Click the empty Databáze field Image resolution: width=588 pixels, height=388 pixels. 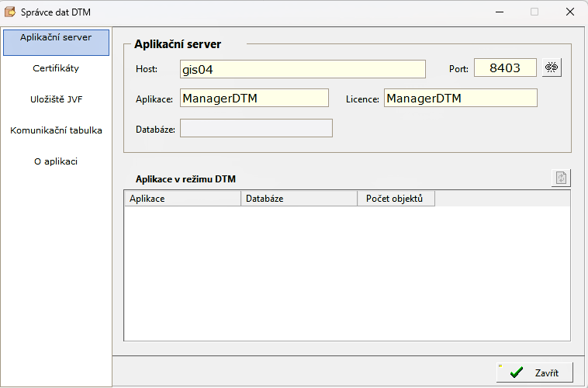pyautogui.click(x=256, y=128)
